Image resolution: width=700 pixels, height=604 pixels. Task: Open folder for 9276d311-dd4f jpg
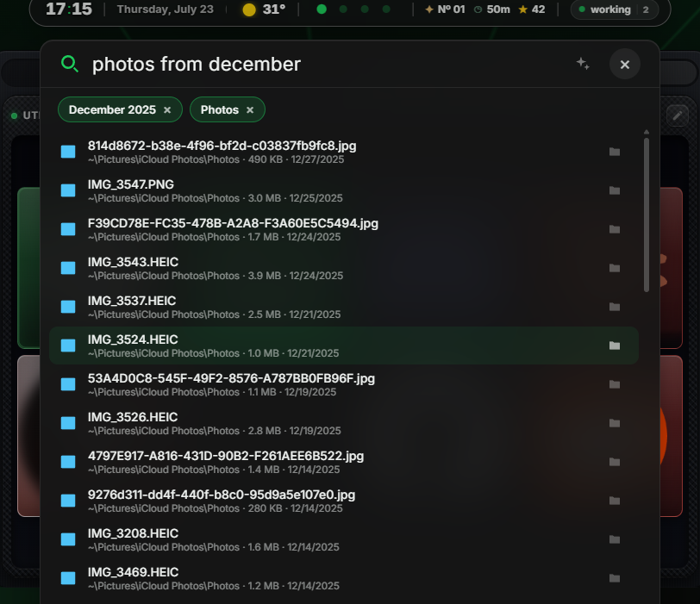615,501
